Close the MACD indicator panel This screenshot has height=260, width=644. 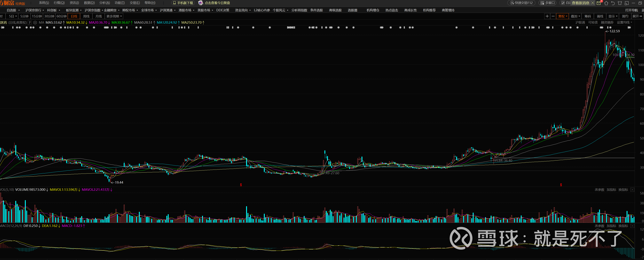point(632,226)
